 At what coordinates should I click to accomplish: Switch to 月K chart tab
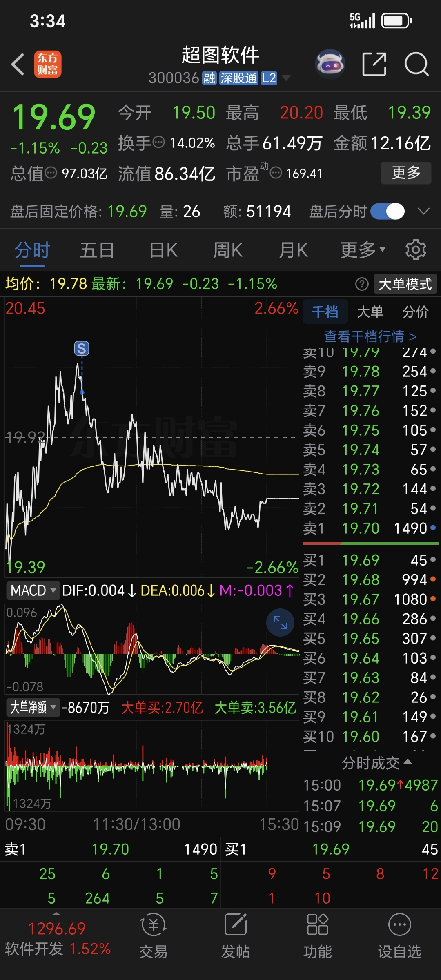293,250
